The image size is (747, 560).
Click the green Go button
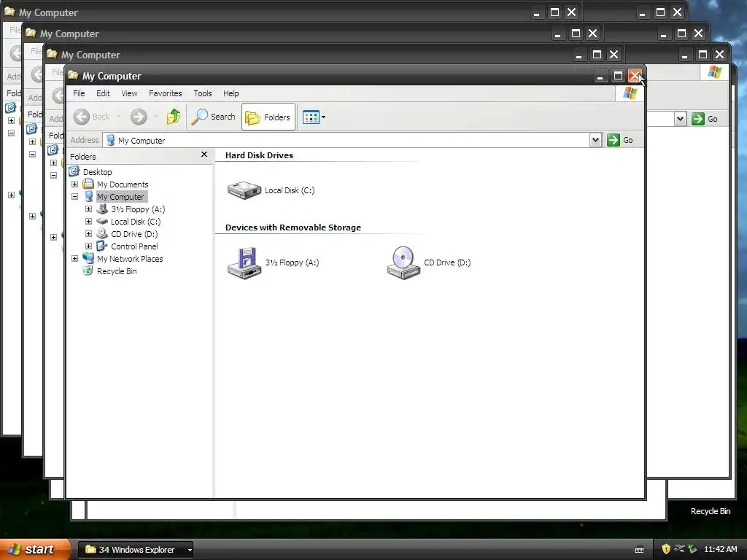(x=620, y=140)
